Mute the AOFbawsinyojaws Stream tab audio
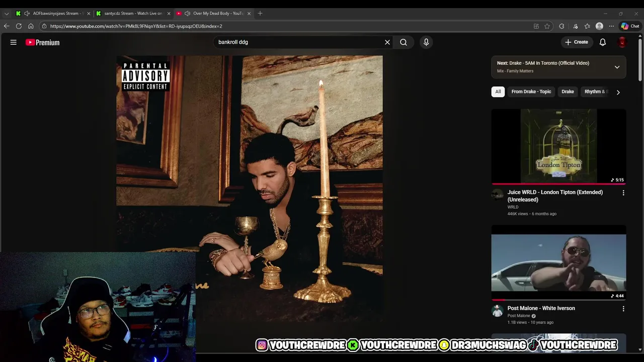The image size is (644, 362). 27,14
